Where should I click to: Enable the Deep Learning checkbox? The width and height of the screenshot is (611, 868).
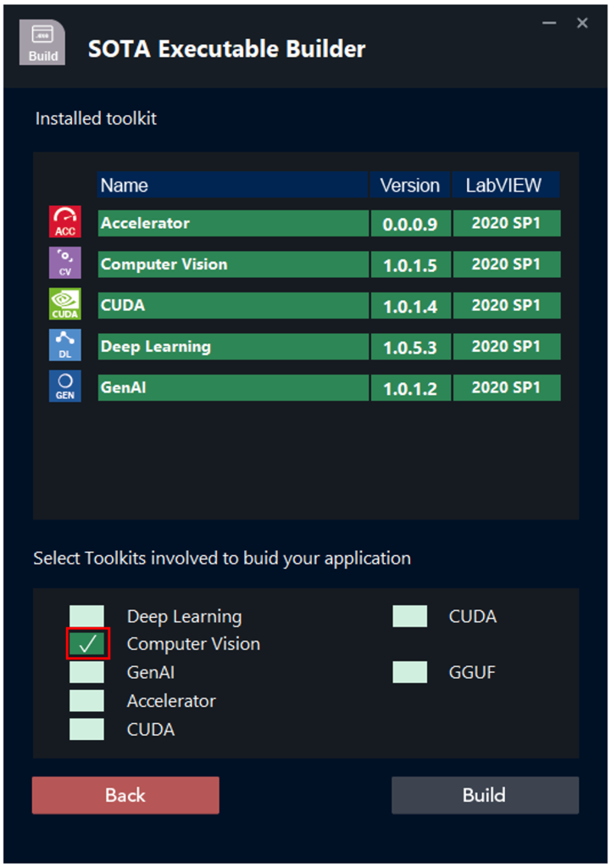(x=87, y=616)
